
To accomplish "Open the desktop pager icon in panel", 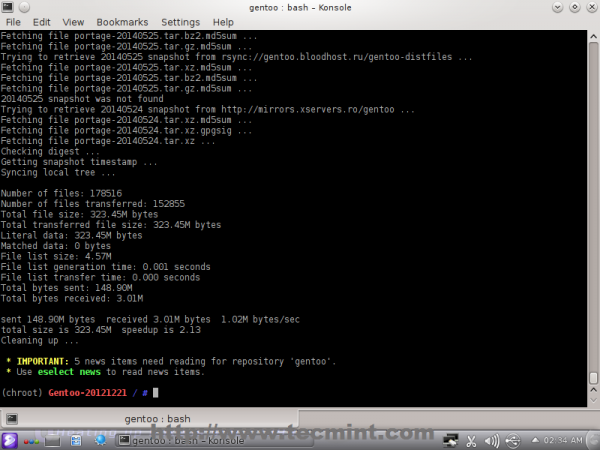I will click(52, 441).
